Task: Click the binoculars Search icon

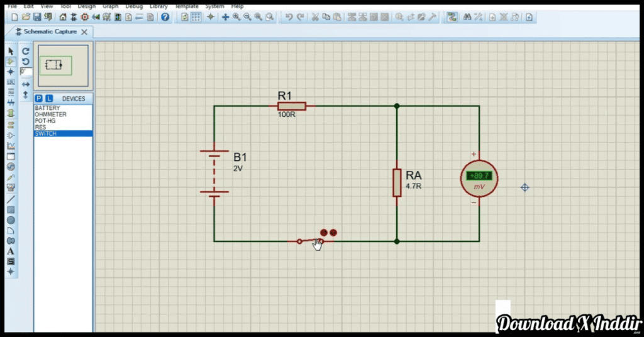Action: point(467,17)
